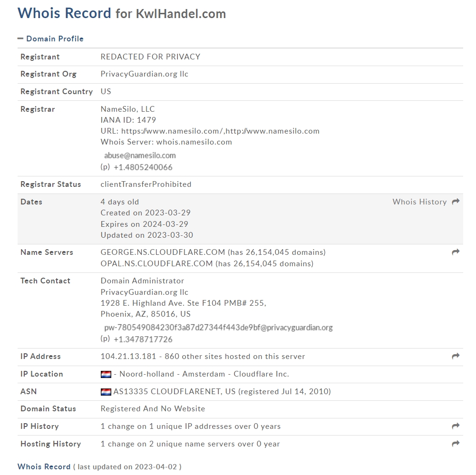The height and width of the screenshot is (475, 476).
Task: Click the minus icon before Domain Profile
Action: (x=20, y=39)
